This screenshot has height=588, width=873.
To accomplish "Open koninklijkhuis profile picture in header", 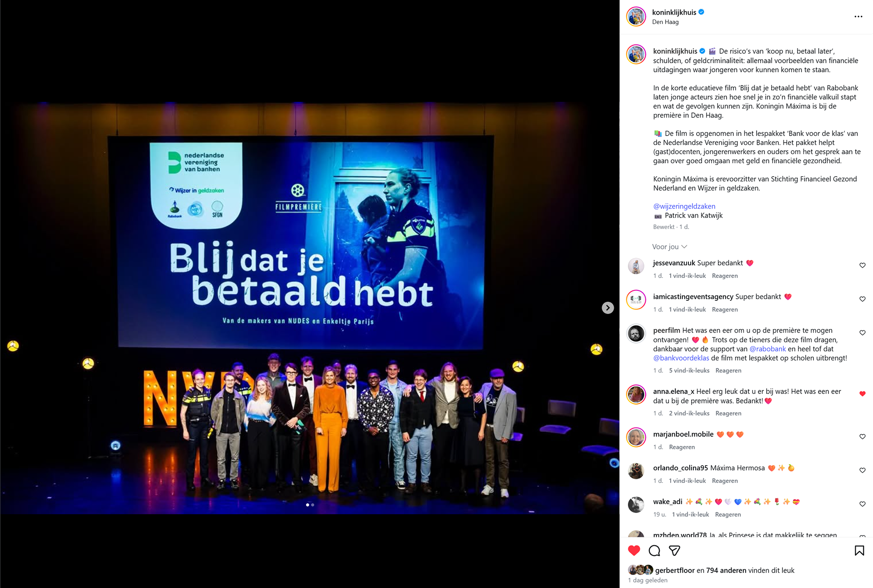I will pos(636,17).
